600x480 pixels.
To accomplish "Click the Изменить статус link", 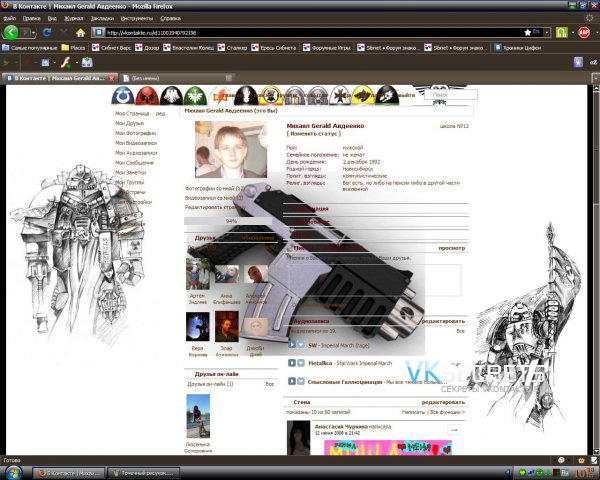I will [313, 134].
